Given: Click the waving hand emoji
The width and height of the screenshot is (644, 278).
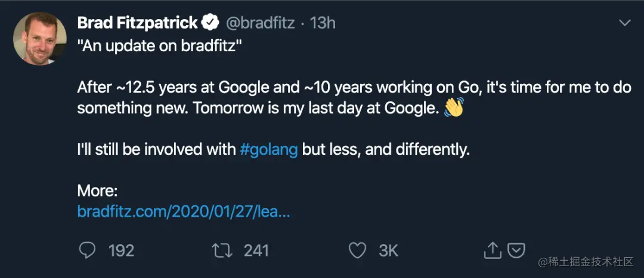Looking at the screenshot, I should (x=454, y=108).
